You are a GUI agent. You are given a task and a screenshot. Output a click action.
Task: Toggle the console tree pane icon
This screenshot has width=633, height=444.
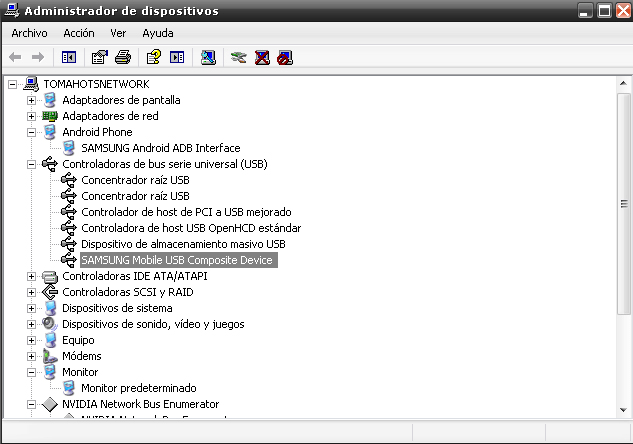click(x=69, y=57)
